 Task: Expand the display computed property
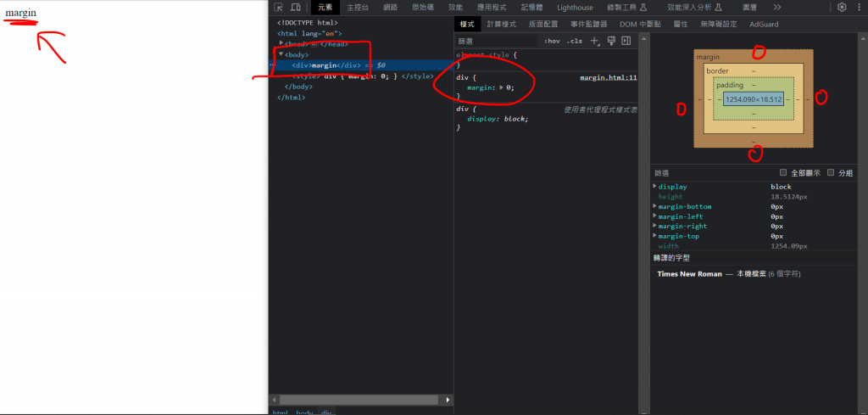[655, 186]
